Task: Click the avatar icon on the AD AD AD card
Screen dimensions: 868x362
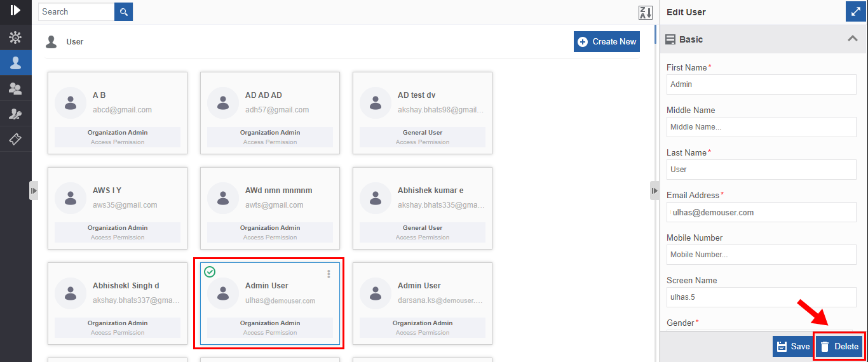Action: (x=223, y=103)
